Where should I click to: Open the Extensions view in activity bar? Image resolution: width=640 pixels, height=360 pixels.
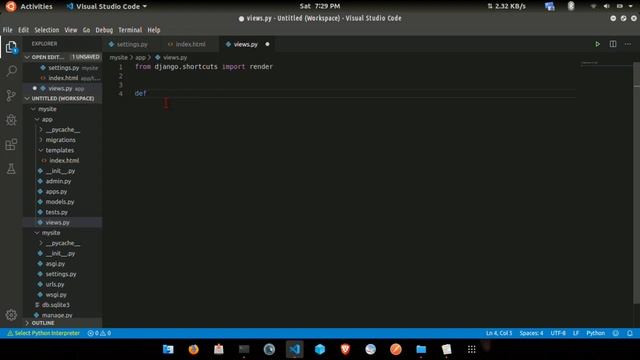point(11,144)
